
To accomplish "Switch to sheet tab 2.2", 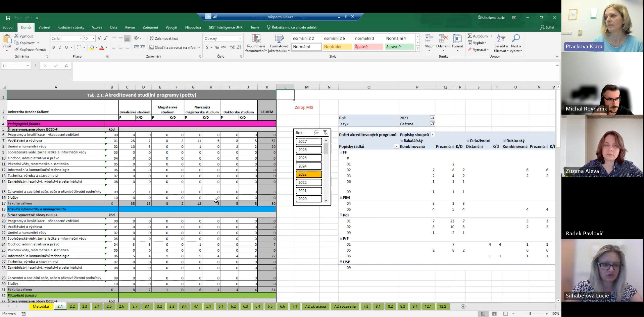I will [x=72, y=306].
